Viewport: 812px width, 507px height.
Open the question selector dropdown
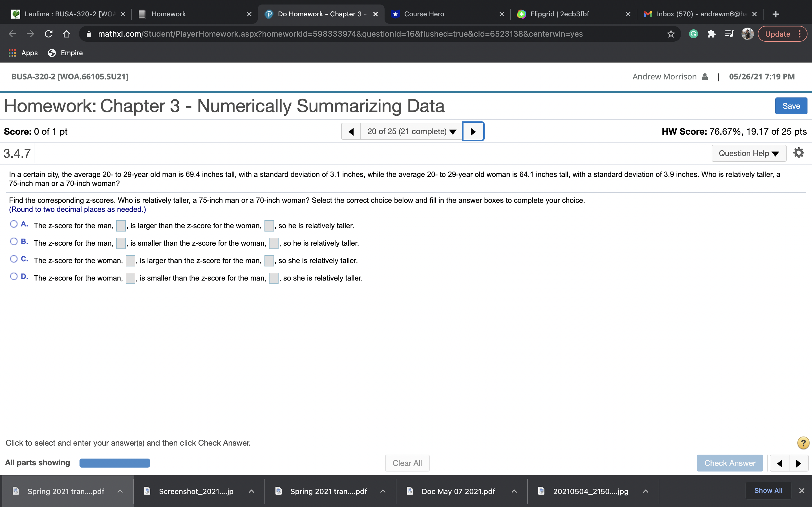pyautogui.click(x=411, y=132)
